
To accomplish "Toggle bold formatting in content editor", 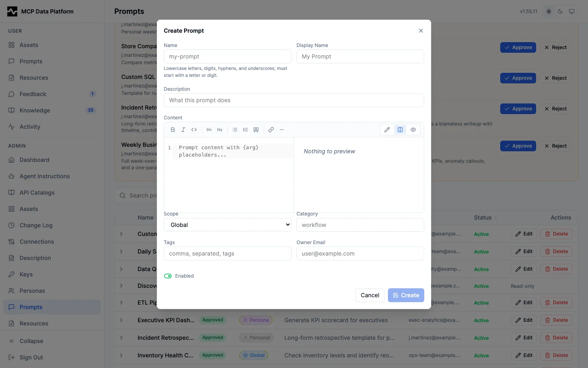I will click(x=173, y=130).
